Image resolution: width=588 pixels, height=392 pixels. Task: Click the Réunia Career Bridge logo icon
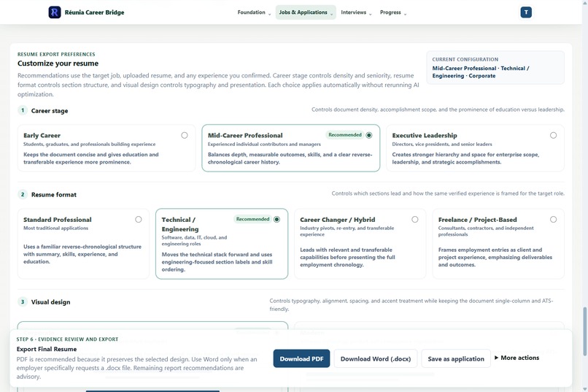click(55, 12)
